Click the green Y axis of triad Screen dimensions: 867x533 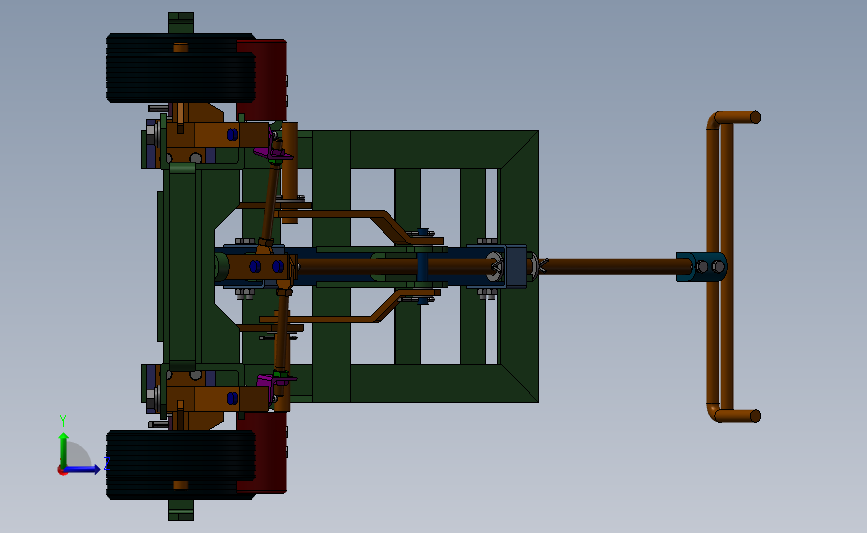(64, 449)
